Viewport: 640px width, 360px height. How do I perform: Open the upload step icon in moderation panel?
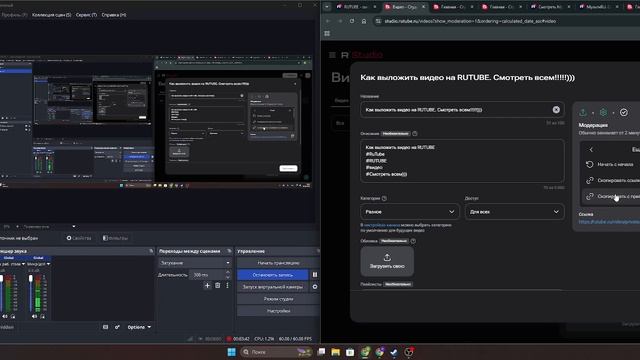point(583,113)
